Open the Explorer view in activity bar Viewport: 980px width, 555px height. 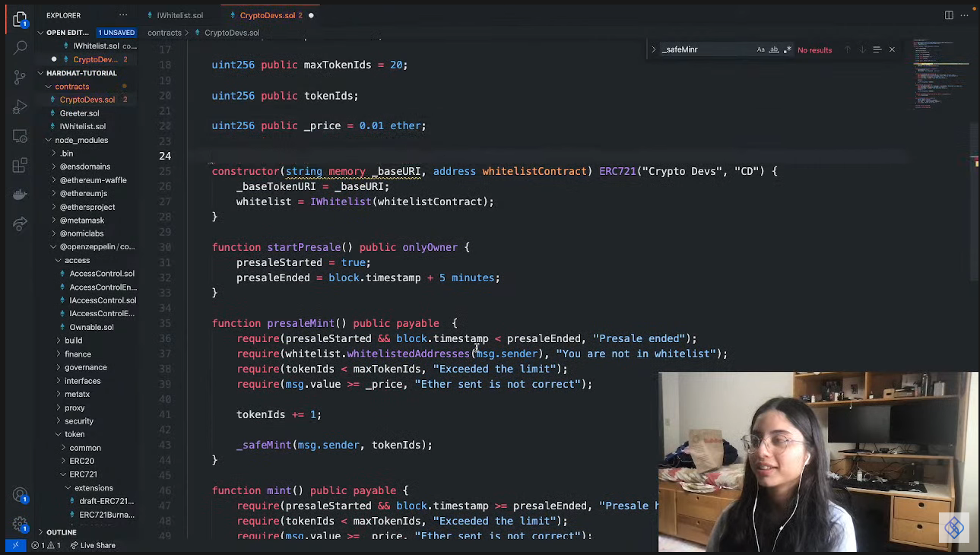point(21,19)
